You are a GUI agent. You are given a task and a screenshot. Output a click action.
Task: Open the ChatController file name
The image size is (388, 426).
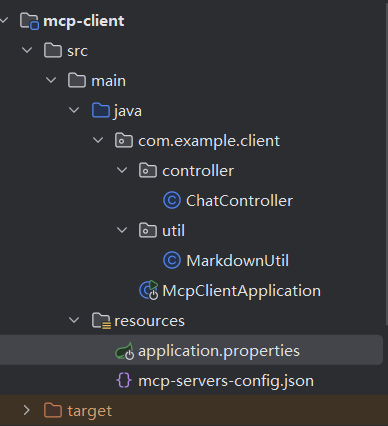239,201
